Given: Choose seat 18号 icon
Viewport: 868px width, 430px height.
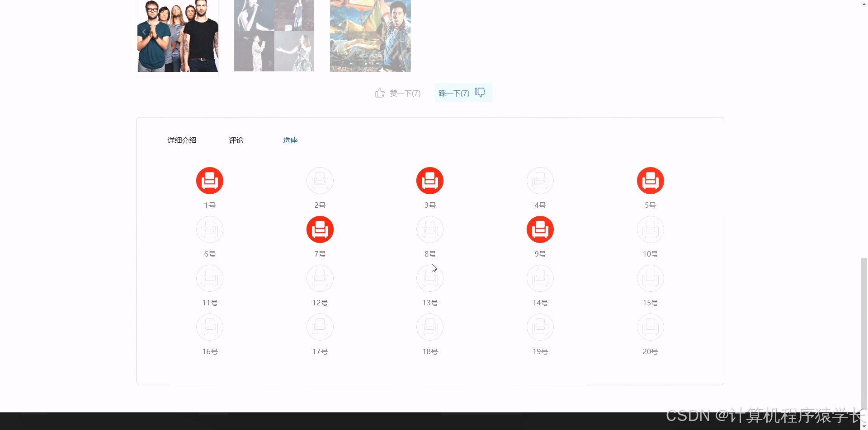Looking at the screenshot, I should 430,327.
